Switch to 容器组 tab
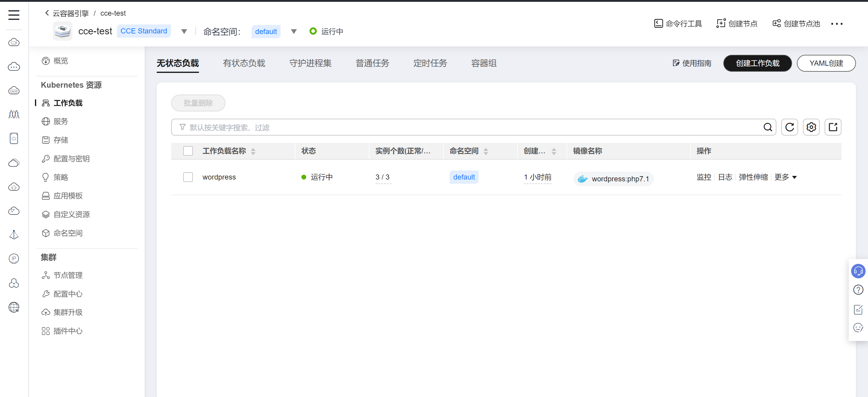 pyautogui.click(x=483, y=63)
